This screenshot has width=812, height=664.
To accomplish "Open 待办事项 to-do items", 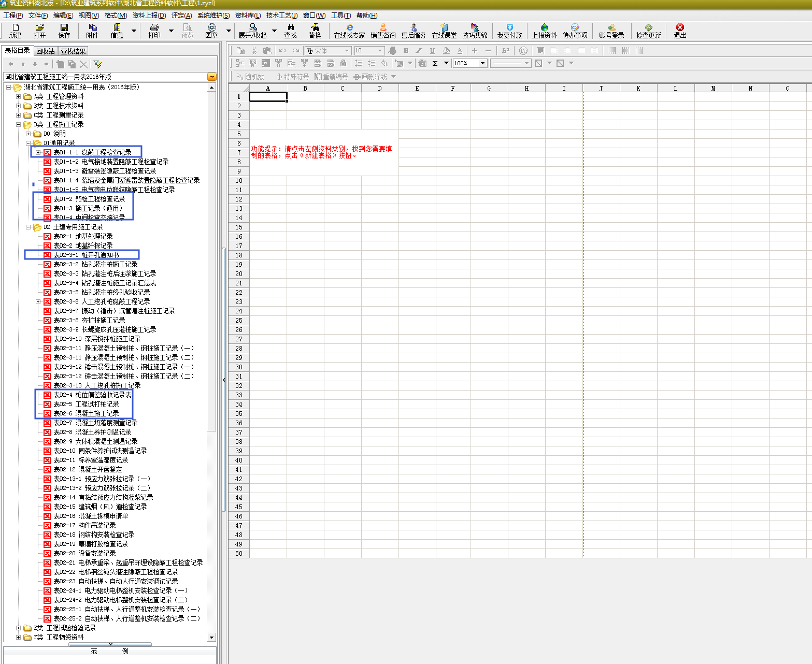I will (x=575, y=31).
